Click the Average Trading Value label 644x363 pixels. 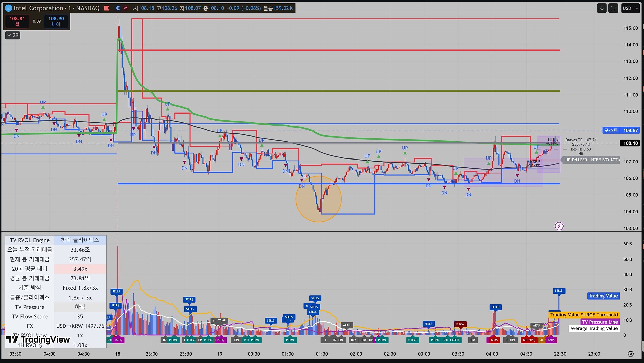pos(594,328)
